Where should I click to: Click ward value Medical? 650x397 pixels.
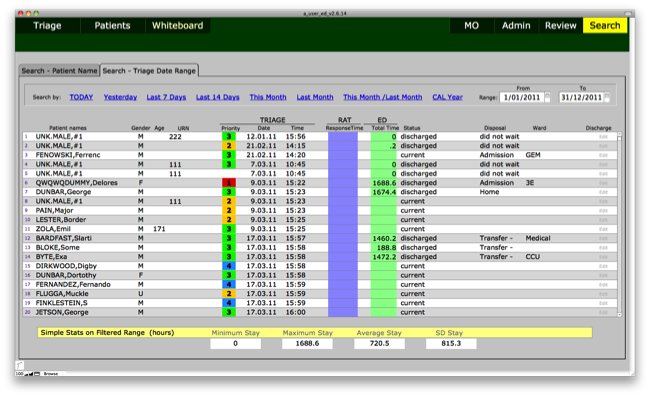tap(538, 238)
